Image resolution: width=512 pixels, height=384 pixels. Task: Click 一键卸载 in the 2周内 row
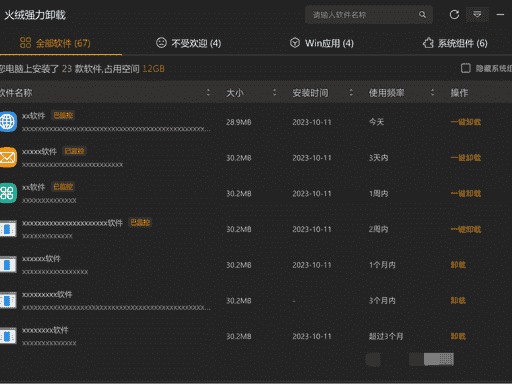point(466,229)
